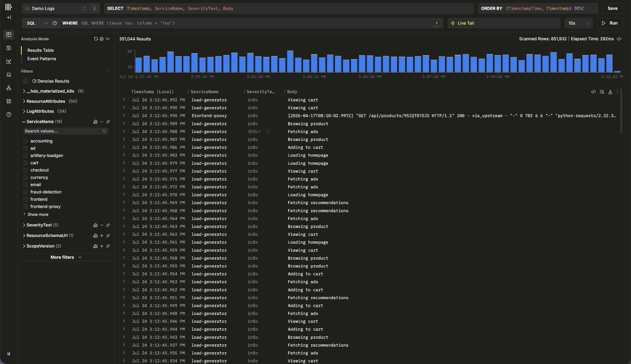Open the Dashboards grid icon
The width and height of the screenshot is (631, 364).
tap(9, 101)
